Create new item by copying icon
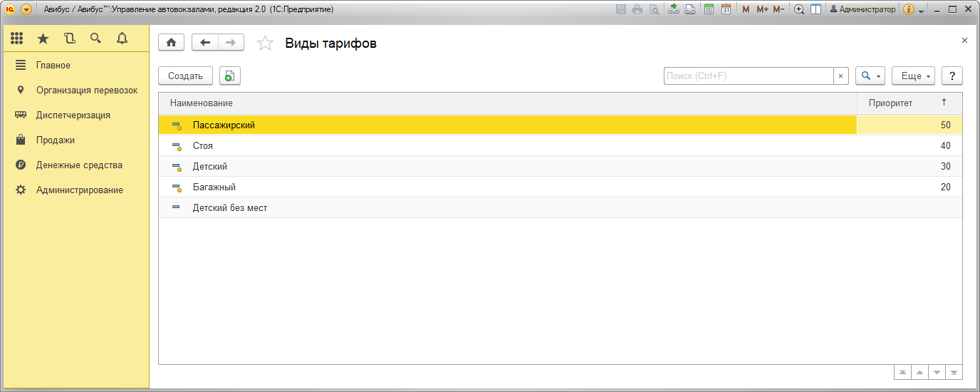This screenshot has height=392, width=980. 230,76
